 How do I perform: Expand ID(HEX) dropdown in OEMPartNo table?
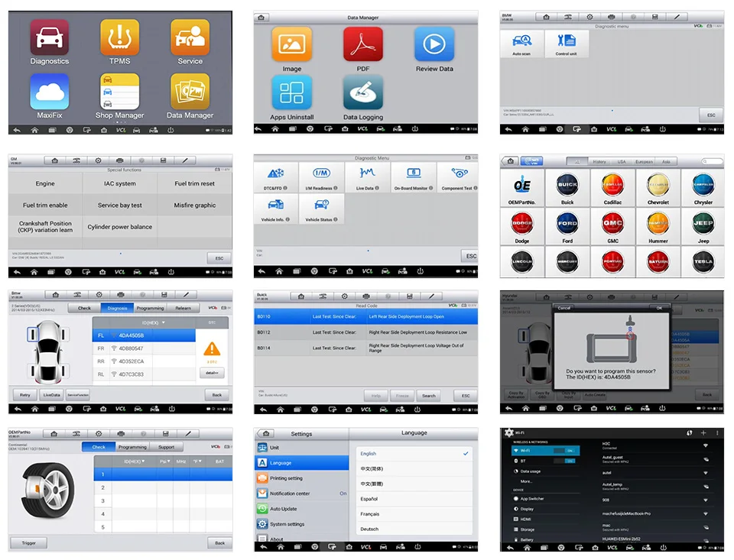click(135, 461)
